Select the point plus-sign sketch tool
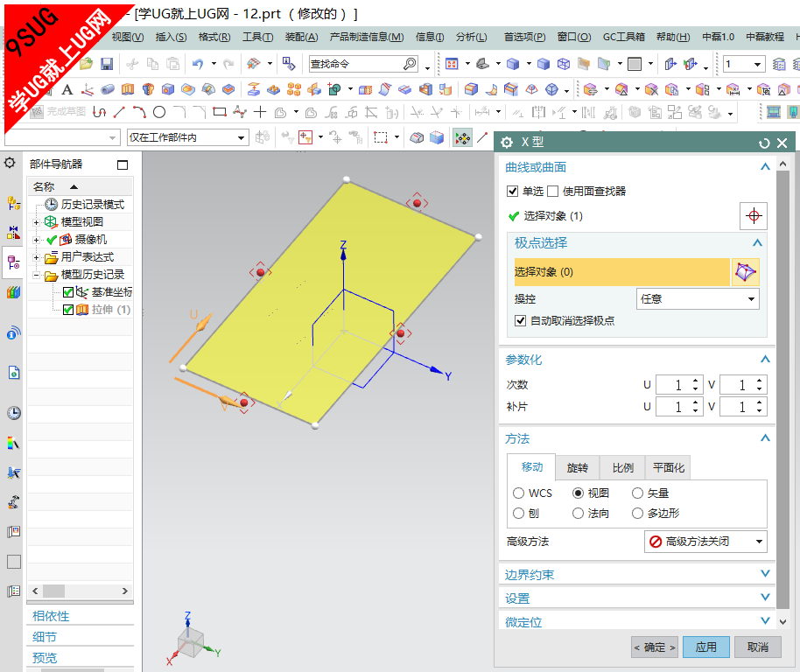 tap(260, 112)
